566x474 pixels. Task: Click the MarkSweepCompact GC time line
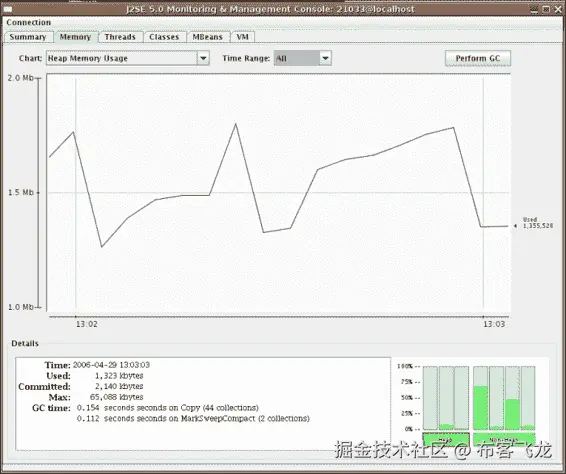point(193,419)
